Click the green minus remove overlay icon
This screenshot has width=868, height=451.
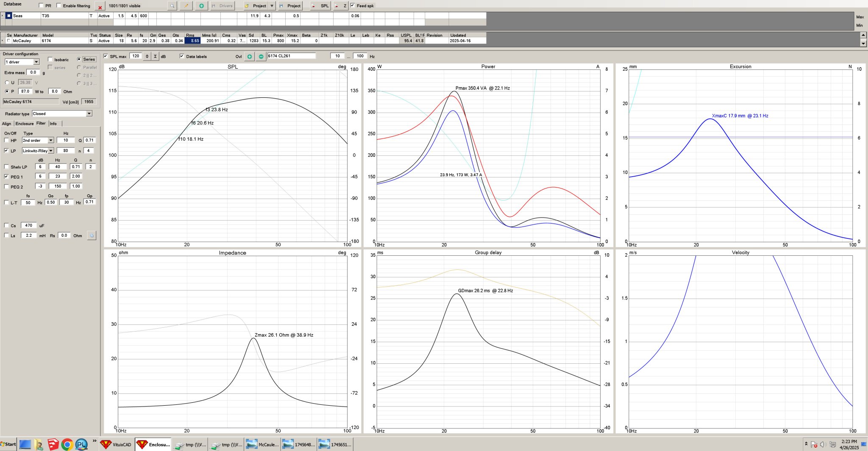pyautogui.click(x=261, y=56)
